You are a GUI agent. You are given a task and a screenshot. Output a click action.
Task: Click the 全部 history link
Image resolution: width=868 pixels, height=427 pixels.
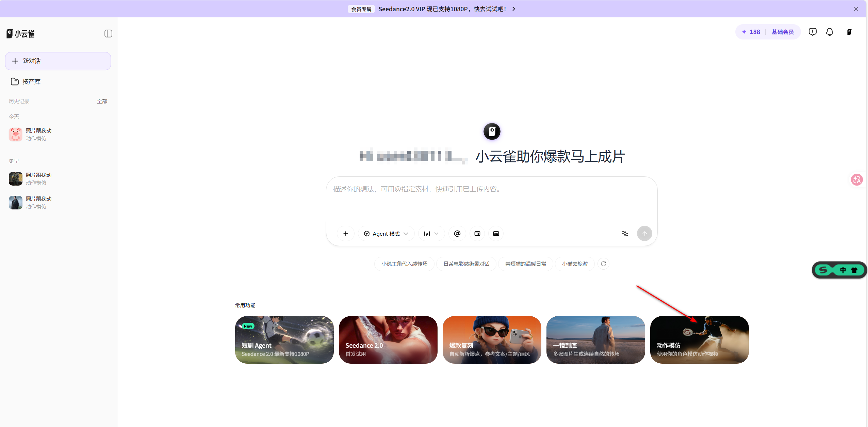click(102, 101)
